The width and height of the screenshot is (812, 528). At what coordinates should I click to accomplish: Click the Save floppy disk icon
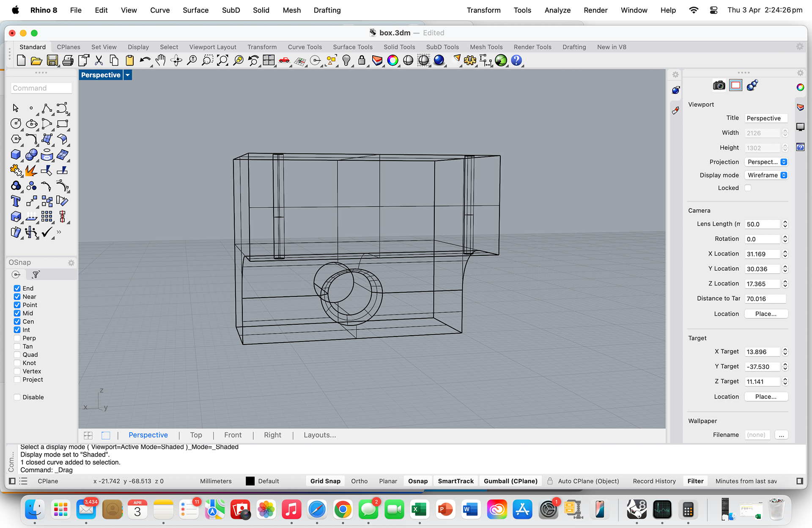point(52,60)
